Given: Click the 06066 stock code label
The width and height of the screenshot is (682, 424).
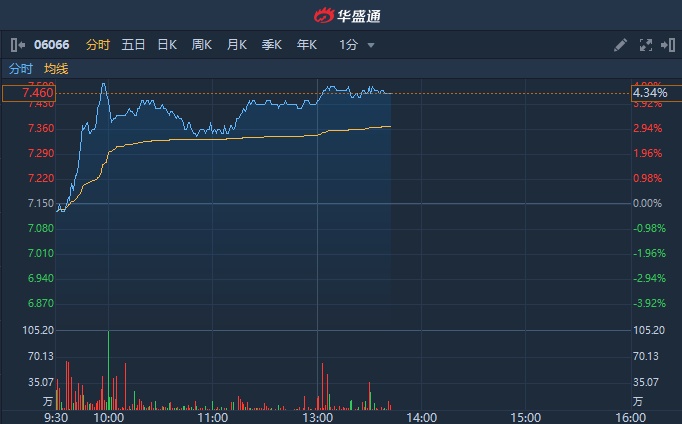Looking at the screenshot, I should (x=51, y=45).
